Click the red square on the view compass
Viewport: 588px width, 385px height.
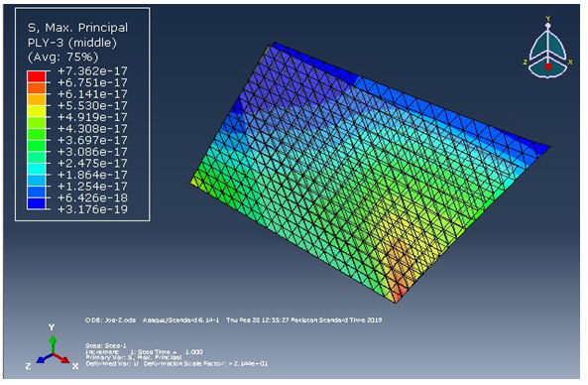tap(548, 66)
